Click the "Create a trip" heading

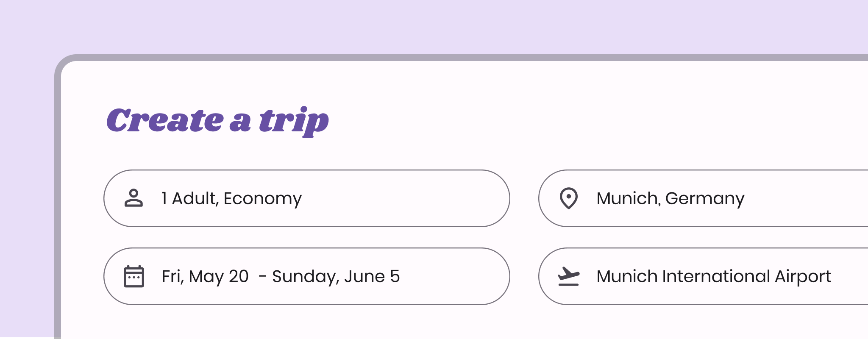217,121
